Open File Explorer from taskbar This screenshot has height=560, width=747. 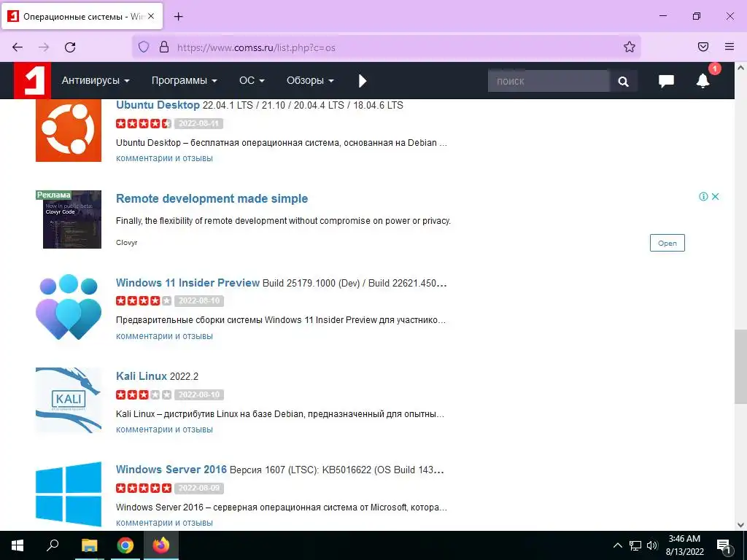click(x=89, y=545)
